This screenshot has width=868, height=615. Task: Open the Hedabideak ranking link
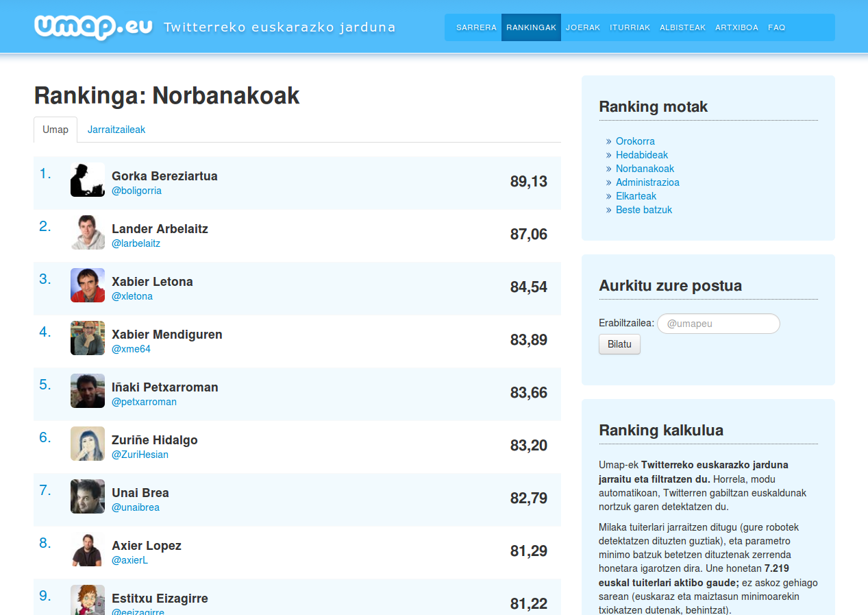click(x=642, y=155)
